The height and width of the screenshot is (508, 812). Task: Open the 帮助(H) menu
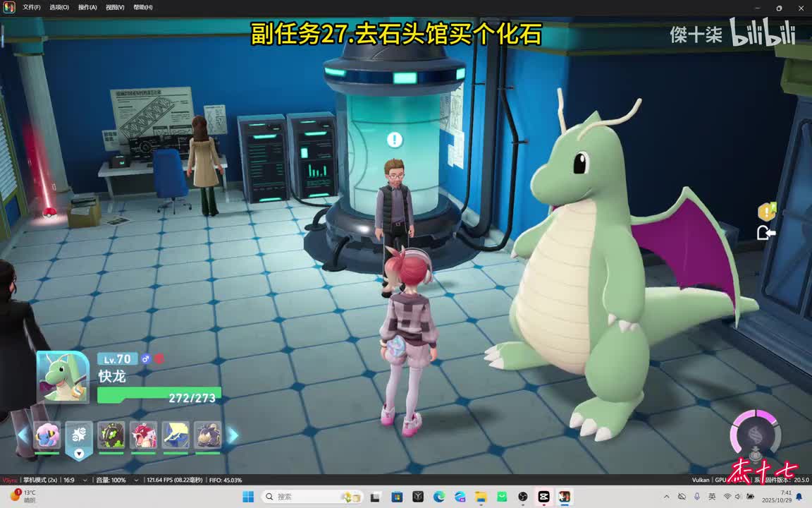click(x=143, y=7)
